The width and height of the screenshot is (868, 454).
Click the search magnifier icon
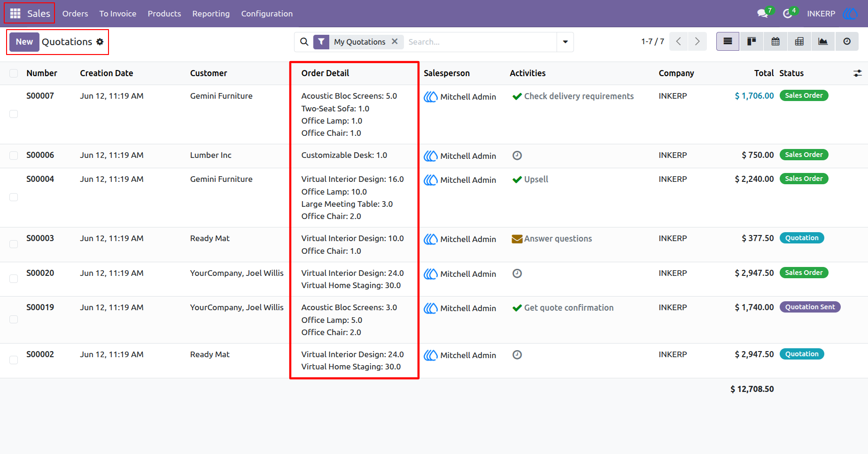click(304, 42)
